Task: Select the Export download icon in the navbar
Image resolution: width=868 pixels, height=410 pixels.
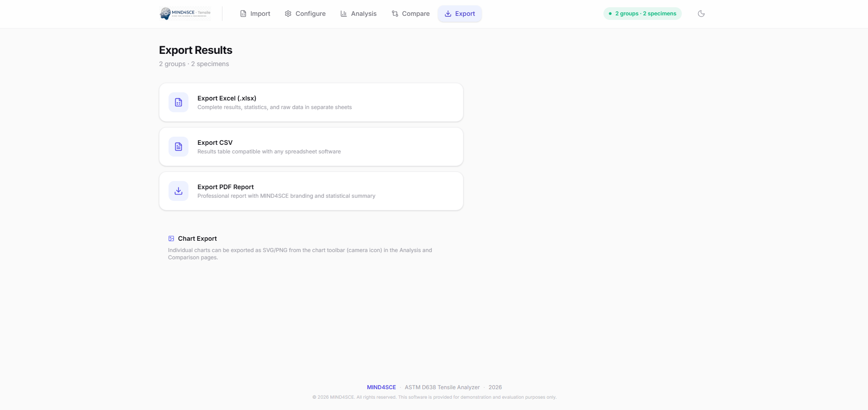Action: [x=447, y=14]
